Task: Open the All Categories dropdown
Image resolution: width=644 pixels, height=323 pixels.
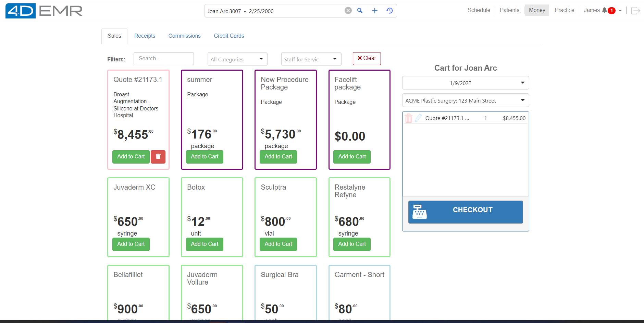Action: [x=237, y=59]
